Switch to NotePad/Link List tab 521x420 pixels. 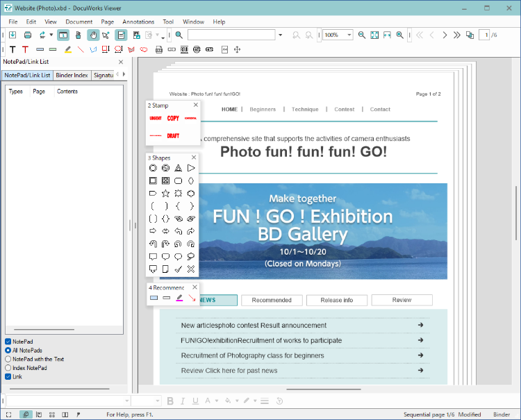click(x=27, y=76)
